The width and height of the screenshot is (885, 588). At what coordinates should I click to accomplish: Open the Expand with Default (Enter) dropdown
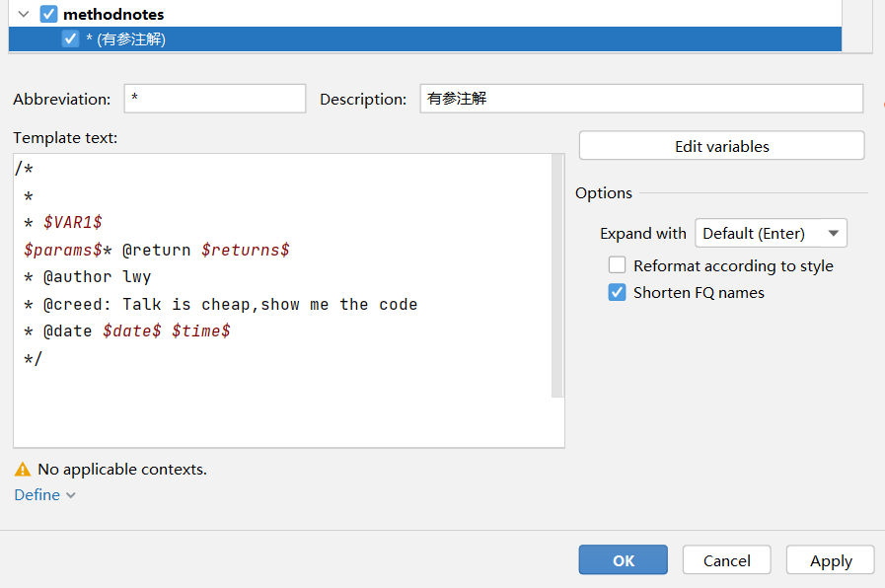coord(771,233)
